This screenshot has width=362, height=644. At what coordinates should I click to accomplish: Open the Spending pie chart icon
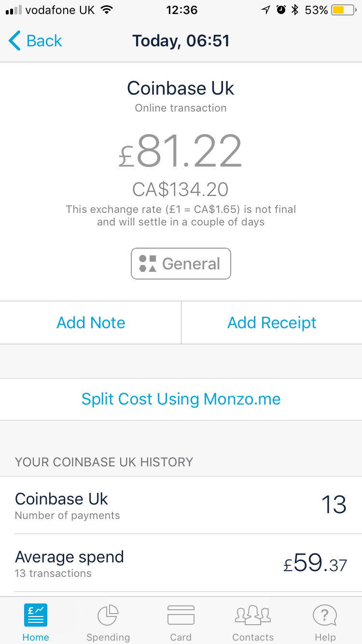click(x=108, y=616)
